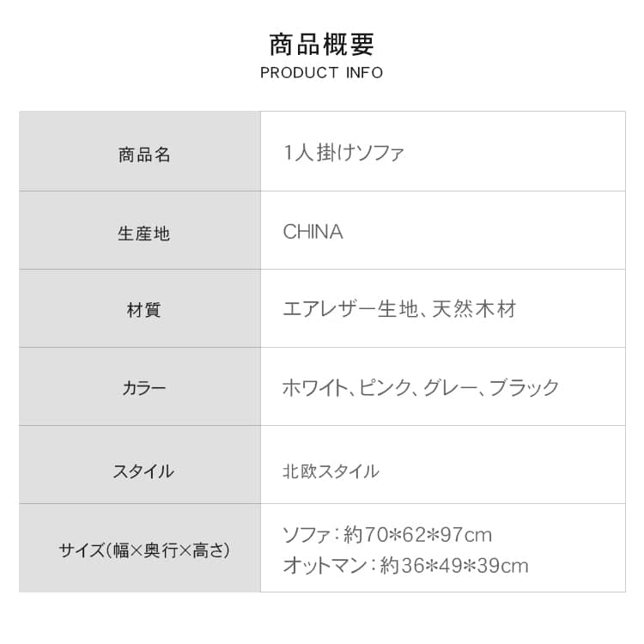The width and height of the screenshot is (644, 644).
Task: Click the 約70*62*97cm sofa dimensions
Action: point(417,535)
